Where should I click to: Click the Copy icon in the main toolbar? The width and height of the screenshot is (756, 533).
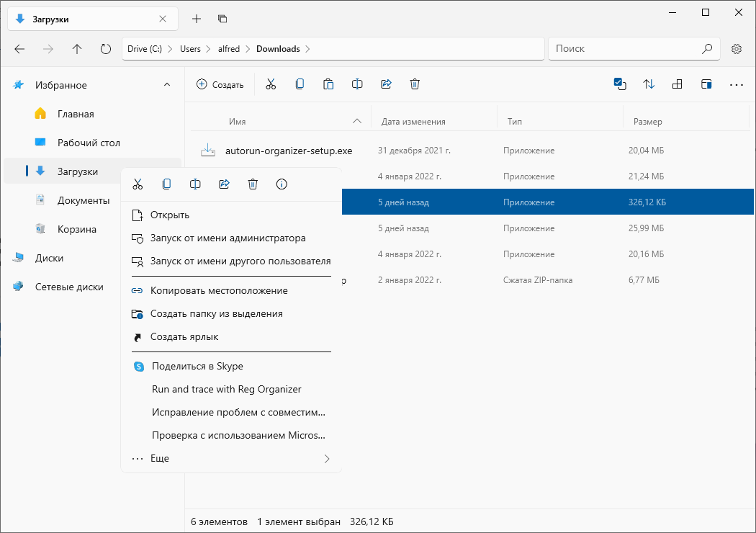click(300, 84)
